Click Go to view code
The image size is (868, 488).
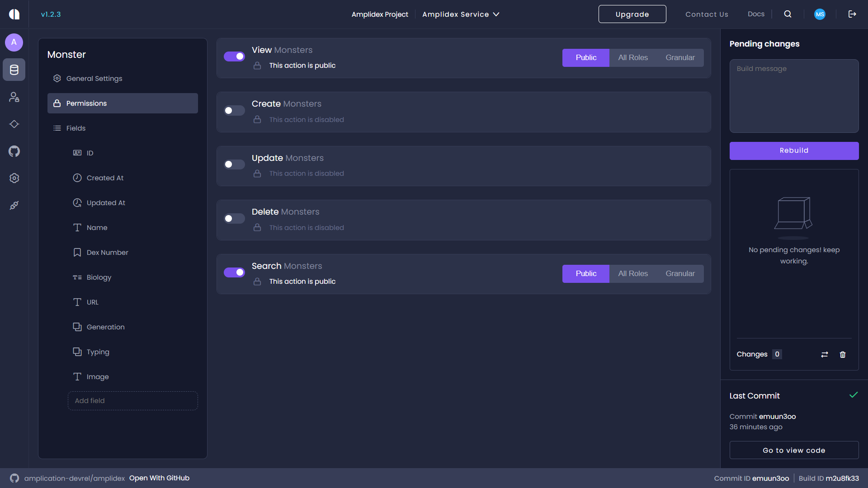(794, 450)
